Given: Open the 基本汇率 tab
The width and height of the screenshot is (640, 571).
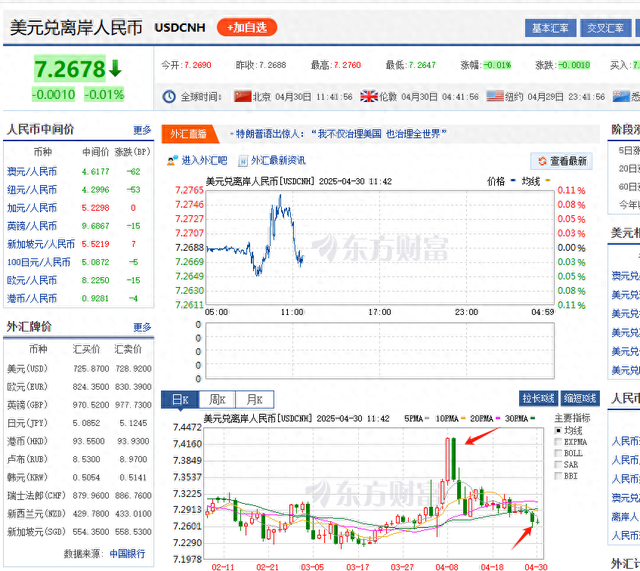Looking at the screenshot, I should tap(550, 28).
